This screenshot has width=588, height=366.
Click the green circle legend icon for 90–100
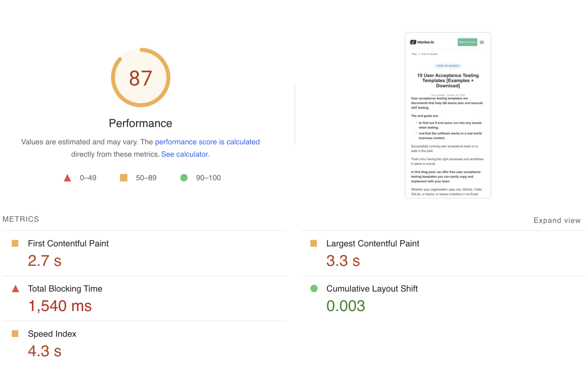coord(184,178)
